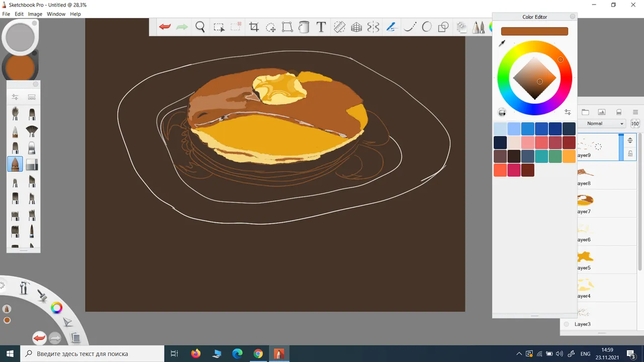The width and height of the screenshot is (644, 362).
Task: Click the current color bar in Color Editor
Action: [534, 31]
